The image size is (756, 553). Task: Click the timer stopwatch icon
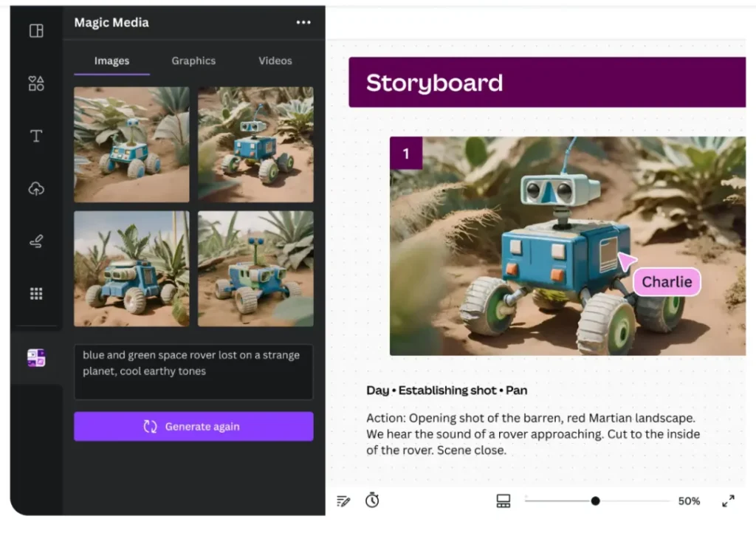pos(372,500)
